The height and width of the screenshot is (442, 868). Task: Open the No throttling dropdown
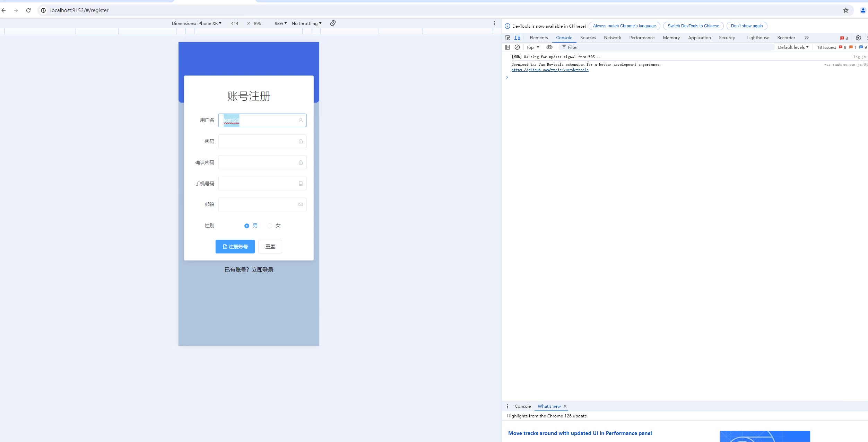pos(306,23)
